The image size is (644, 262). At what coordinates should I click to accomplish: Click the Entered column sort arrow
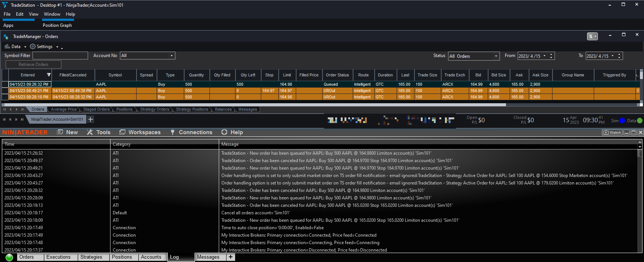pyautogui.click(x=49, y=75)
